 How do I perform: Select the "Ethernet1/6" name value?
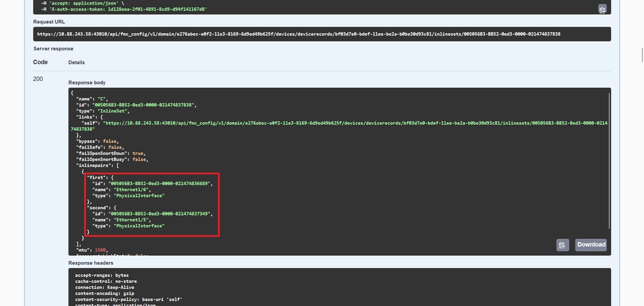(132, 190)
